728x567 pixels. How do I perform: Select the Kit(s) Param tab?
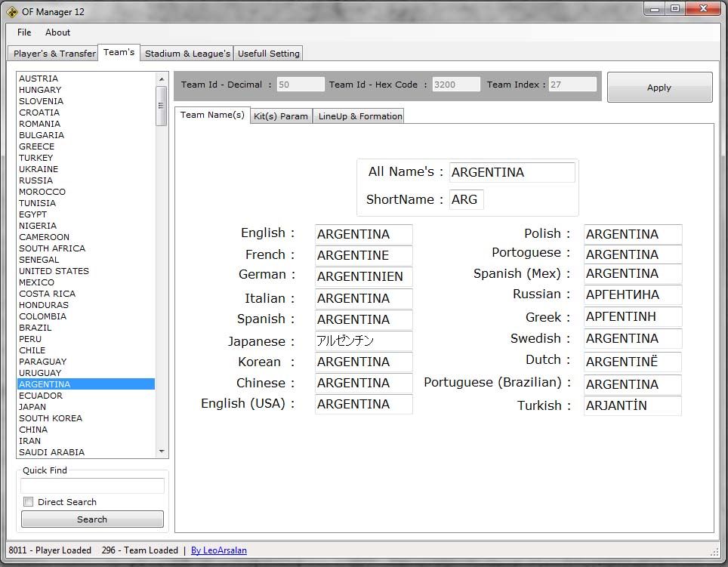(x=281, y=116)
